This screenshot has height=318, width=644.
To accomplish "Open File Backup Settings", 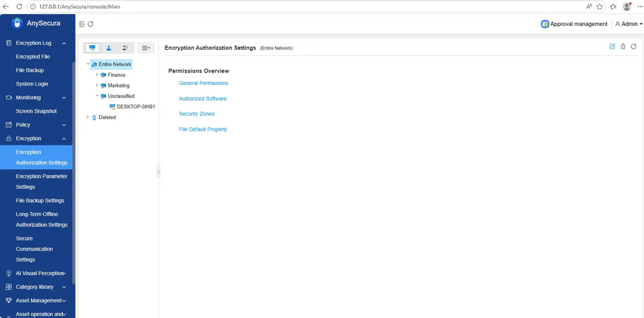I will click(40, 200).
